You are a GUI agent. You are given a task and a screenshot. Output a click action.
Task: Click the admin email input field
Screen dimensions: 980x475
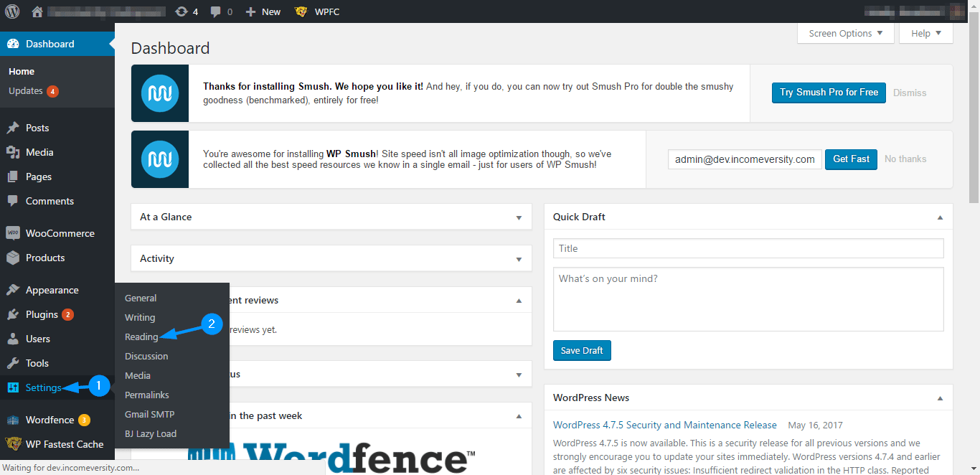745,159
